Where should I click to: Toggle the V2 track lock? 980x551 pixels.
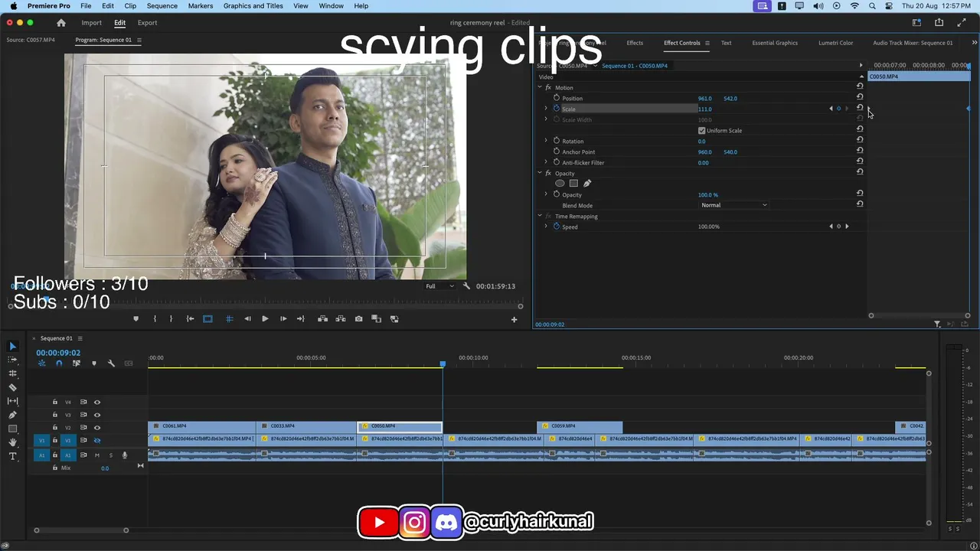(x=54, y=428)
